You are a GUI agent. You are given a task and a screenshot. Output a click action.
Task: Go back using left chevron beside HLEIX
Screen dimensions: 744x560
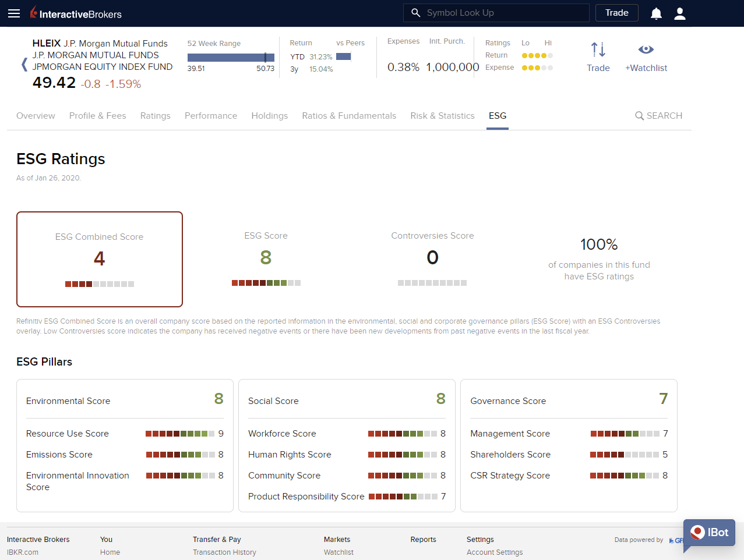(24, 65)
